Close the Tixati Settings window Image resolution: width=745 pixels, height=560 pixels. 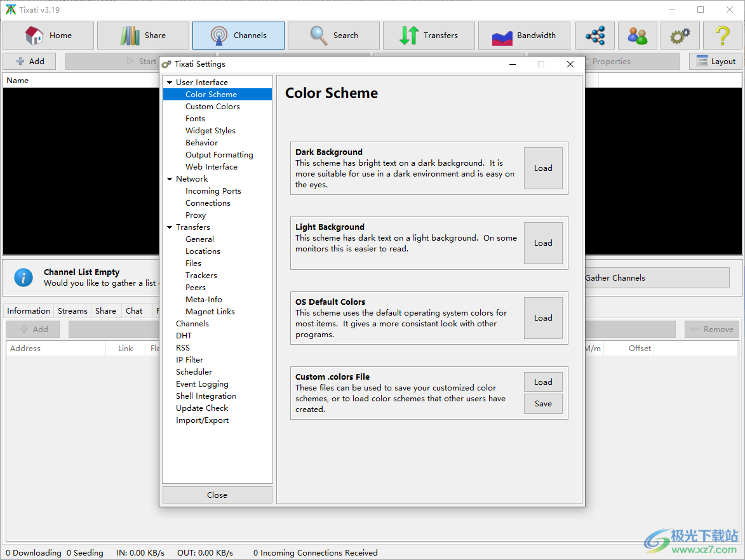(570, 64)
